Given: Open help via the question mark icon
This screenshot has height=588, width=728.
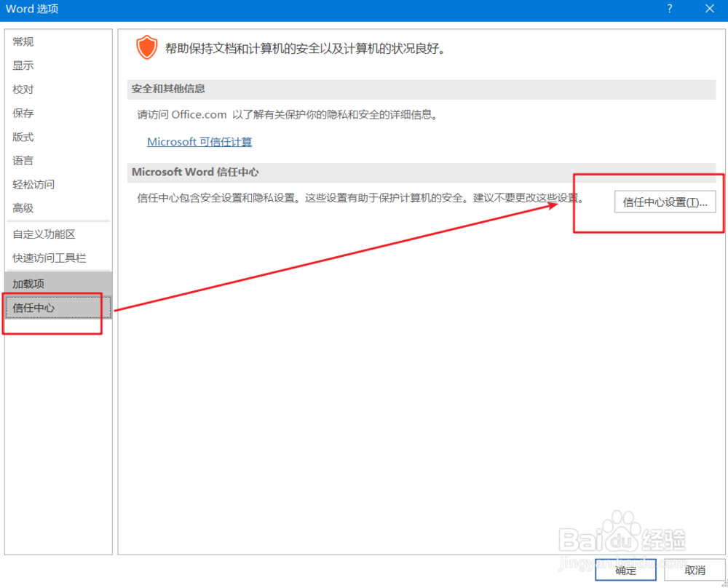Looking at the screenshot, I should point(670,9).
